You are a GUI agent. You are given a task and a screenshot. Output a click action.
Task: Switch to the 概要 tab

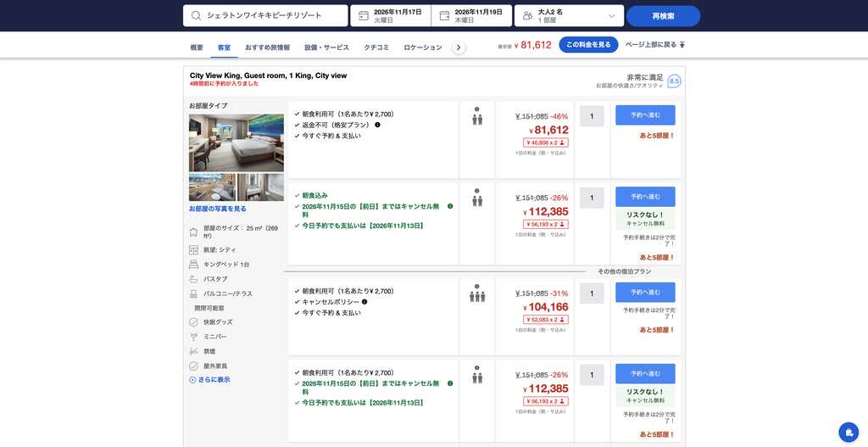[197, 47]
